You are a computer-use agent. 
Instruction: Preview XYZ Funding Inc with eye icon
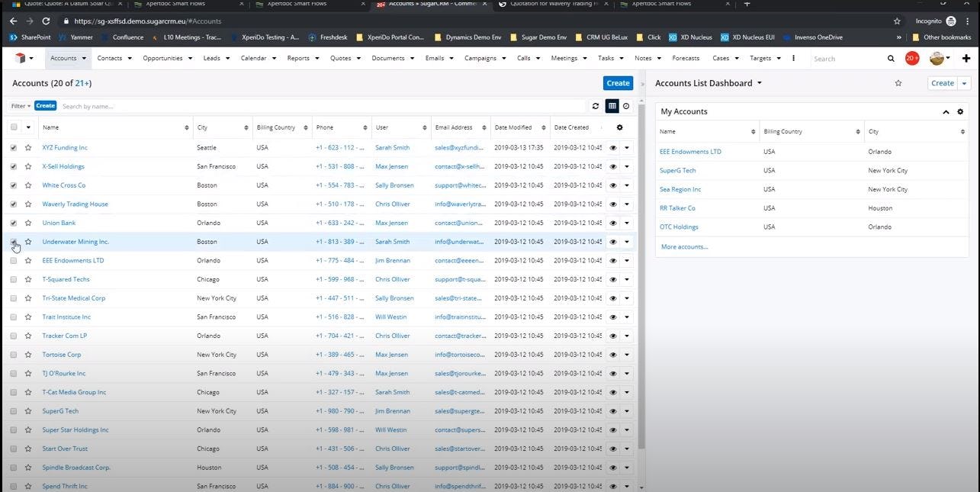[x=612, y=148]
